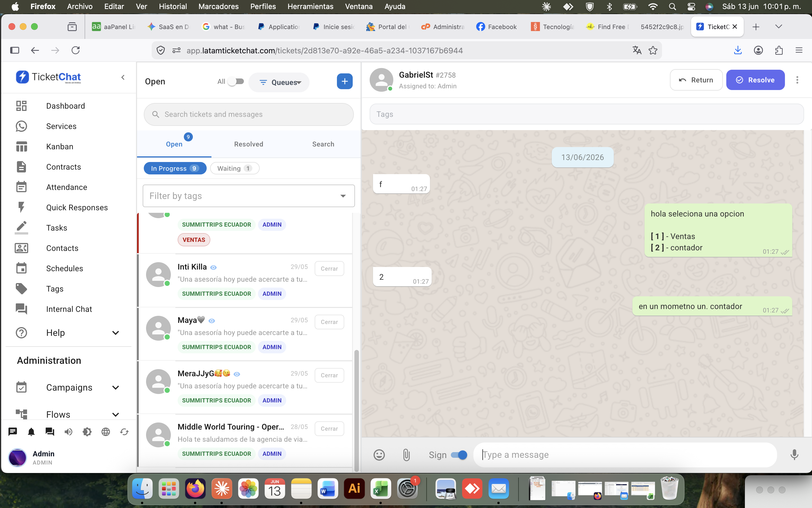Switch to the Facebook browser tab
The width and height of the screenshot is (812, 508).
coord(497,27)
